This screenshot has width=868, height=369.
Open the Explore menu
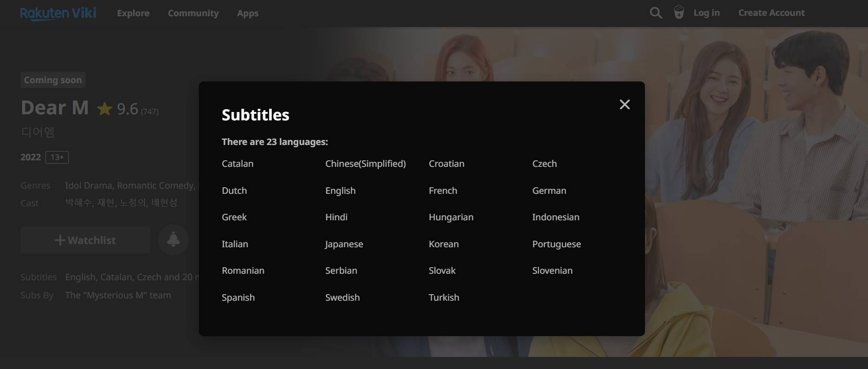[x=133, y=13]
